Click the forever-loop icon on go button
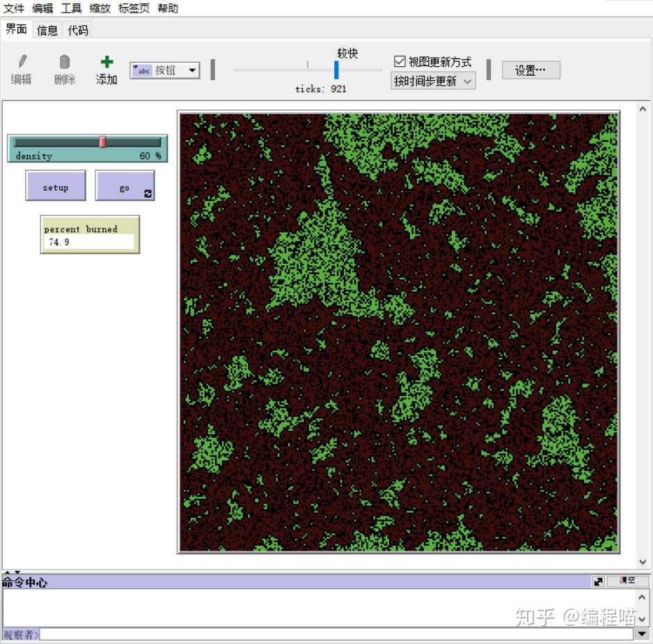 [148, 194]
